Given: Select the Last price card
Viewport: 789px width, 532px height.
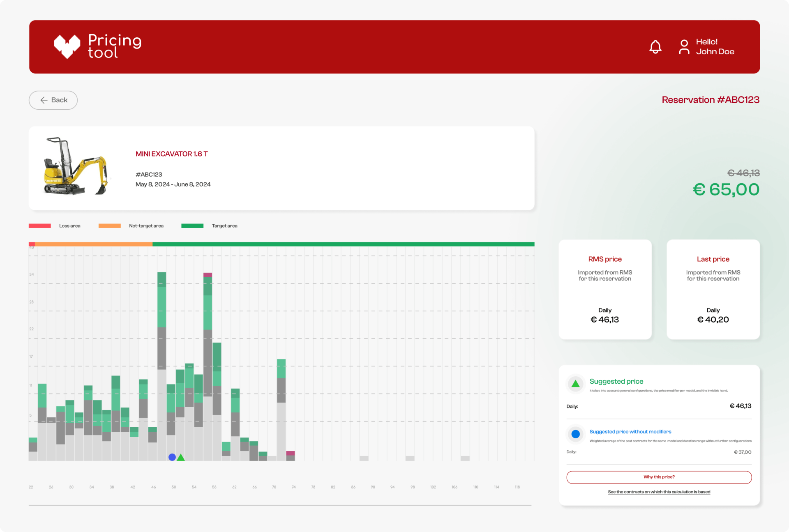Looking at the screenshot, I should (713, 289).
